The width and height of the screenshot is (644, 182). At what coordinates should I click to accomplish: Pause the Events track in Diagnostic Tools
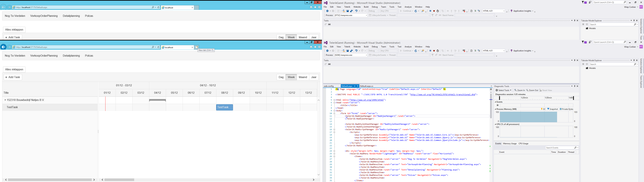497,105
